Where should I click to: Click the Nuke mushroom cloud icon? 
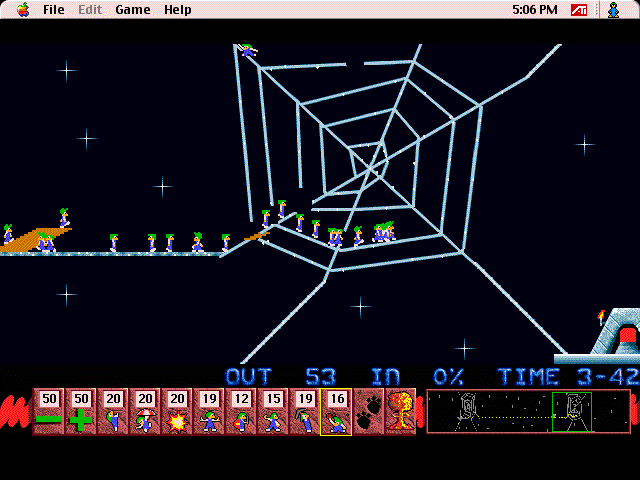400,412
